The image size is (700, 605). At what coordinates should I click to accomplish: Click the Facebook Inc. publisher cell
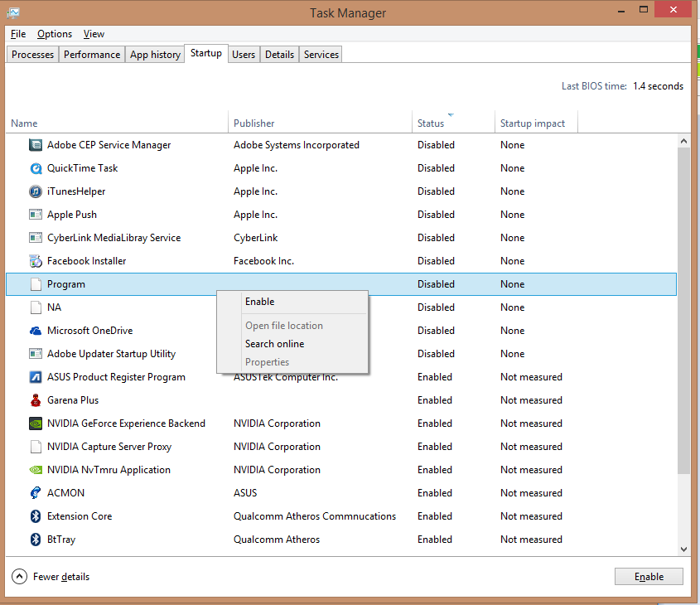click(x=263, y=261)
